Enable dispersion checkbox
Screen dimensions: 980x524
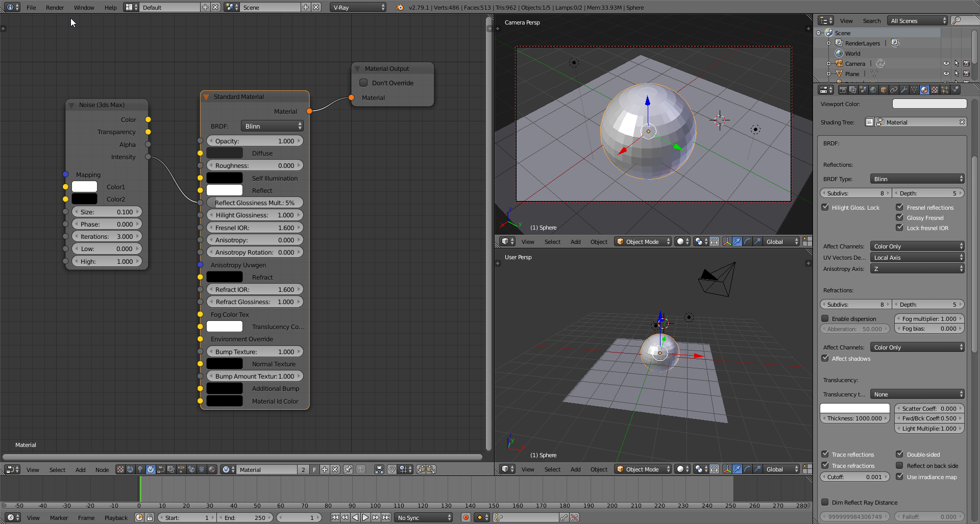pyautogui.click(x=825, y=318)
